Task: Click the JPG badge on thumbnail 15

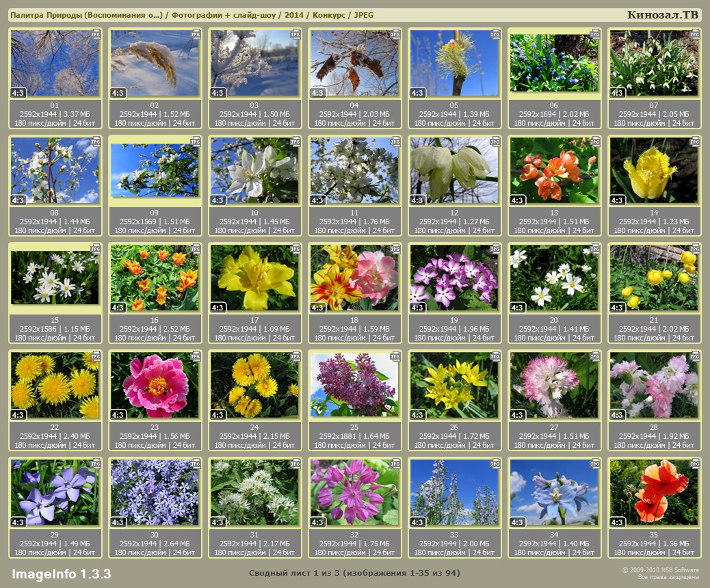Action: pyautogui.click(x=96, y=248)
